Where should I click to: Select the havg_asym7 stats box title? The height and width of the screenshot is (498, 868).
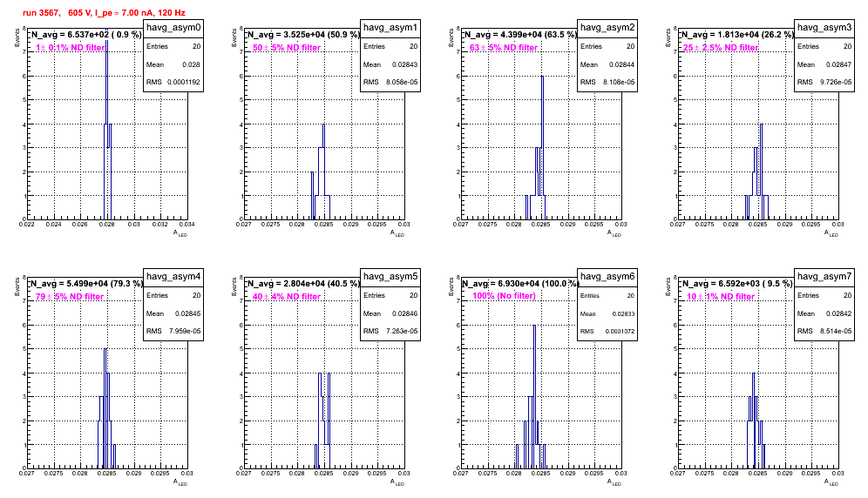(x=824, y=276)
